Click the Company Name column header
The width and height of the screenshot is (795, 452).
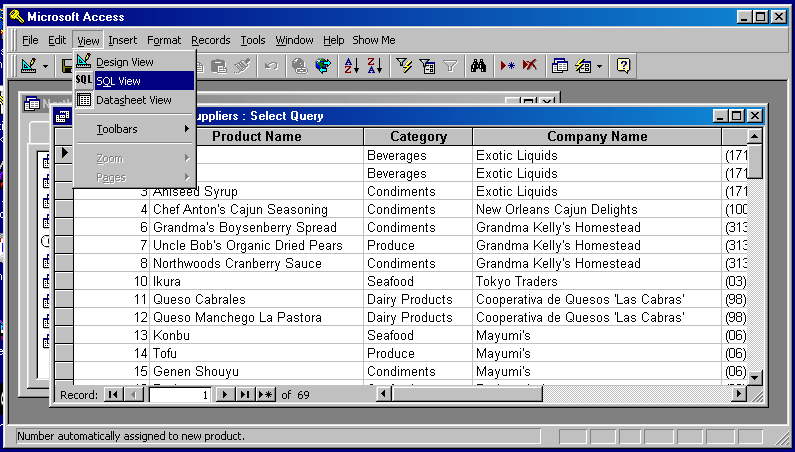click(x=597, y=136)
